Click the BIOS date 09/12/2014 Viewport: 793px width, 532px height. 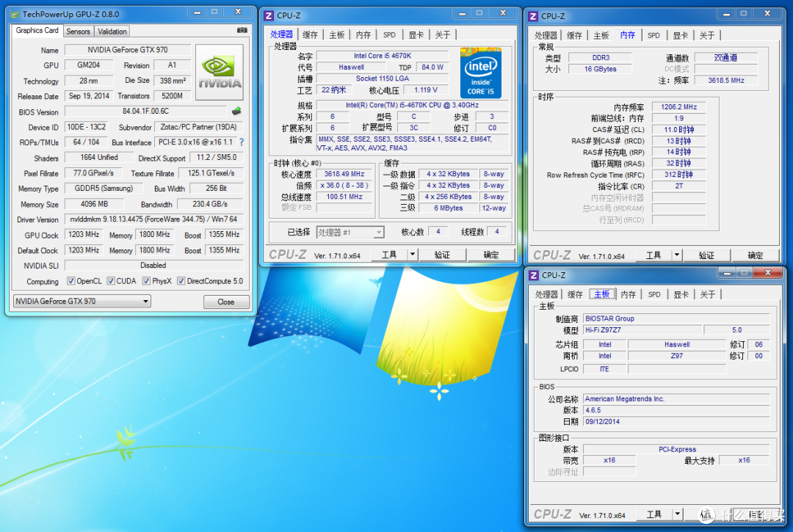pos(676,421)
